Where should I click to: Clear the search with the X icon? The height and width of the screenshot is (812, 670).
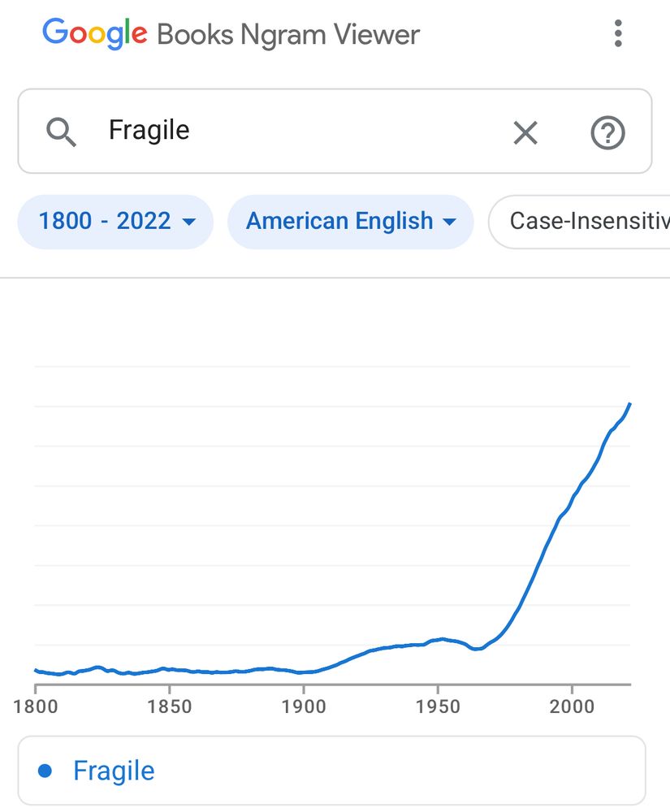(525, 132)
